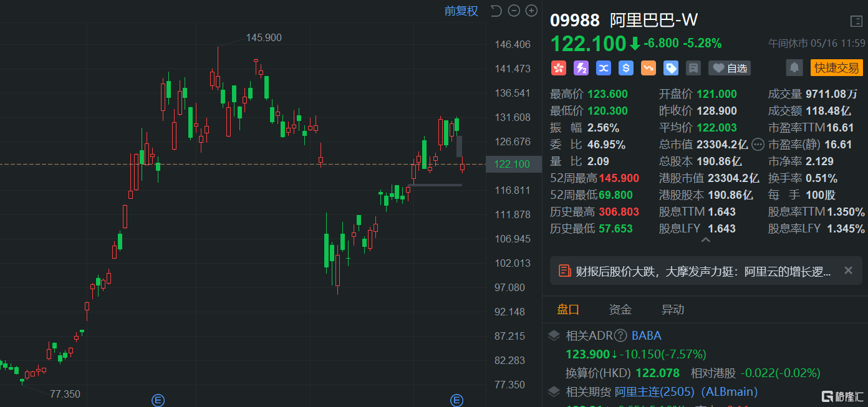The image size is (868, 407).
Task: Collapse the quote details with the up chevron
Action: pyautogui.click(x=705, y=240)
